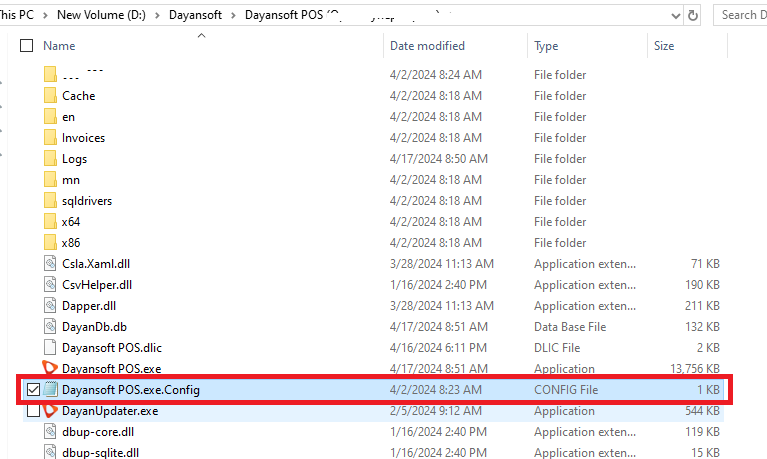Click the Csla.Xaml.dll file icon
Viewport: 767px width, 459px height.
(x=50, y=264)
